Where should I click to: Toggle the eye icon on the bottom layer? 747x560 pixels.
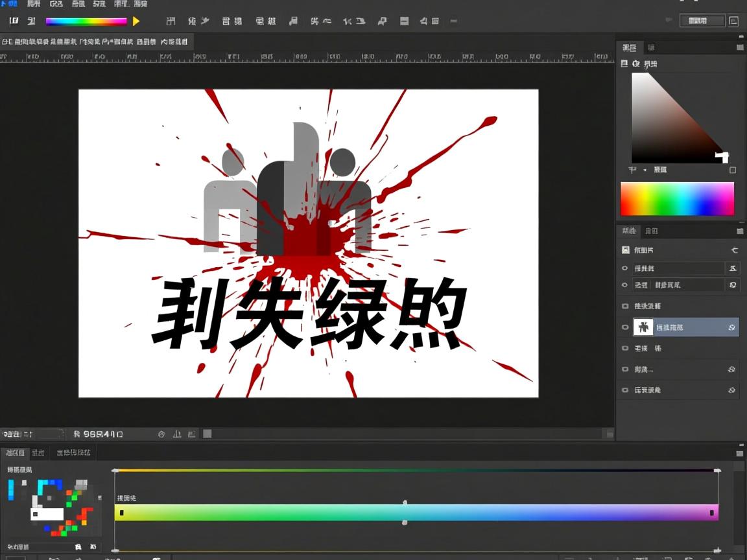point(625,390)
